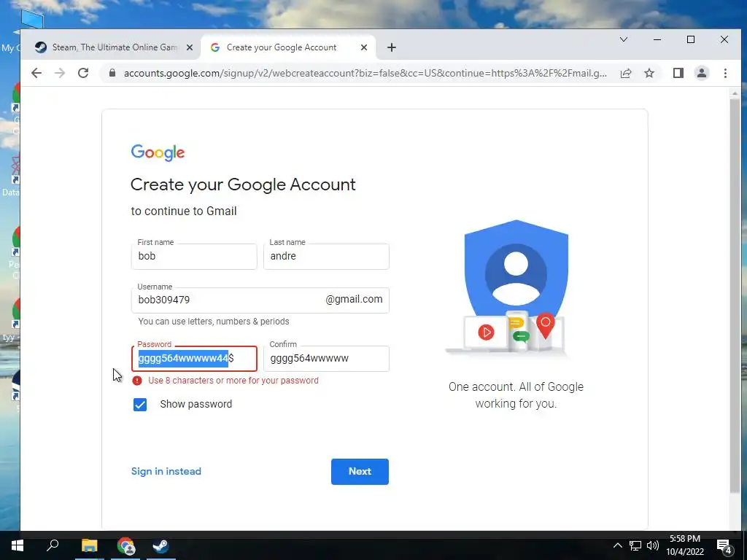Open File Explorer from the taskbar
Screen dimensions: 747x560
89,545
